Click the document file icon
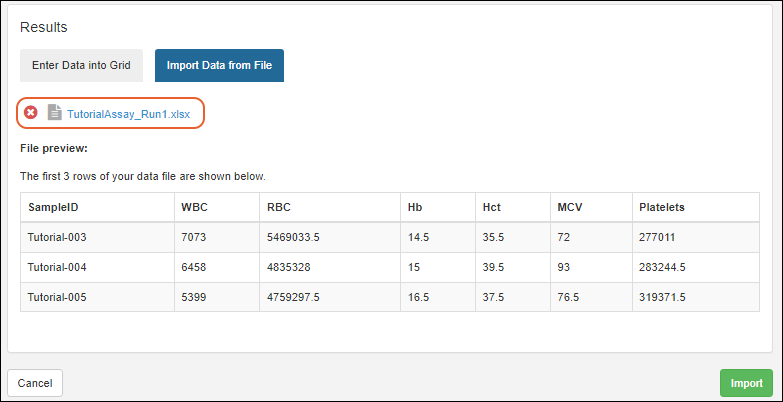Viewport: 783px width, 402px height. (x=54, y=113)
